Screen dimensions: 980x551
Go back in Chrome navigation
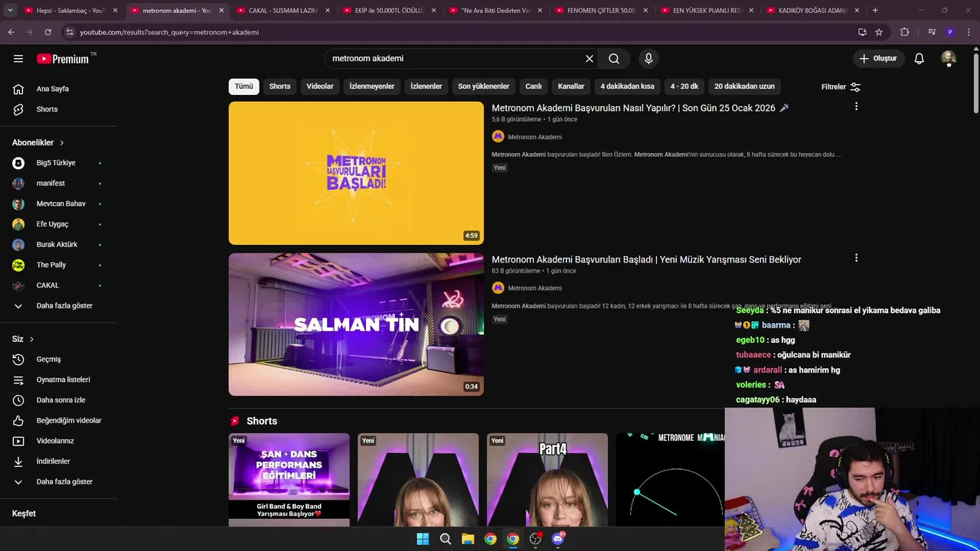point(11,32)
